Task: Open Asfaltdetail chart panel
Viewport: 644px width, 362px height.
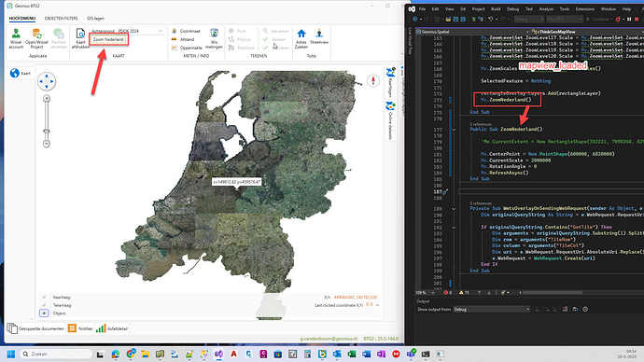Action: (112, 328)
